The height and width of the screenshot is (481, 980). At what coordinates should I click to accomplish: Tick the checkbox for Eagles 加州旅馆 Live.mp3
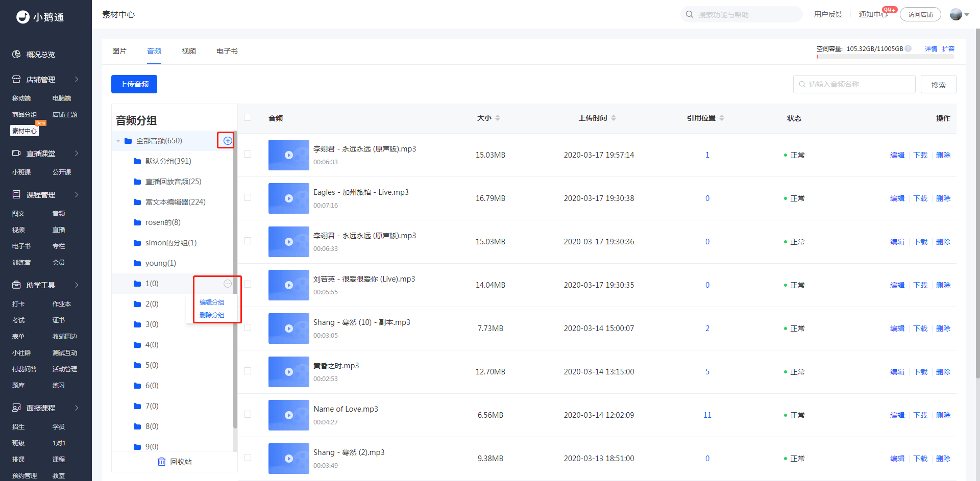pos(248,197)
